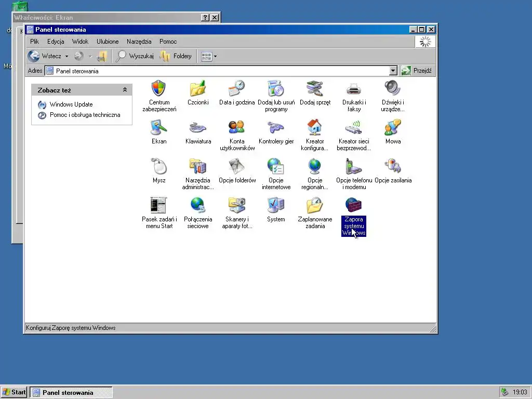
Task: Select Kontrolery gier icon
Action: click(276, 131)
